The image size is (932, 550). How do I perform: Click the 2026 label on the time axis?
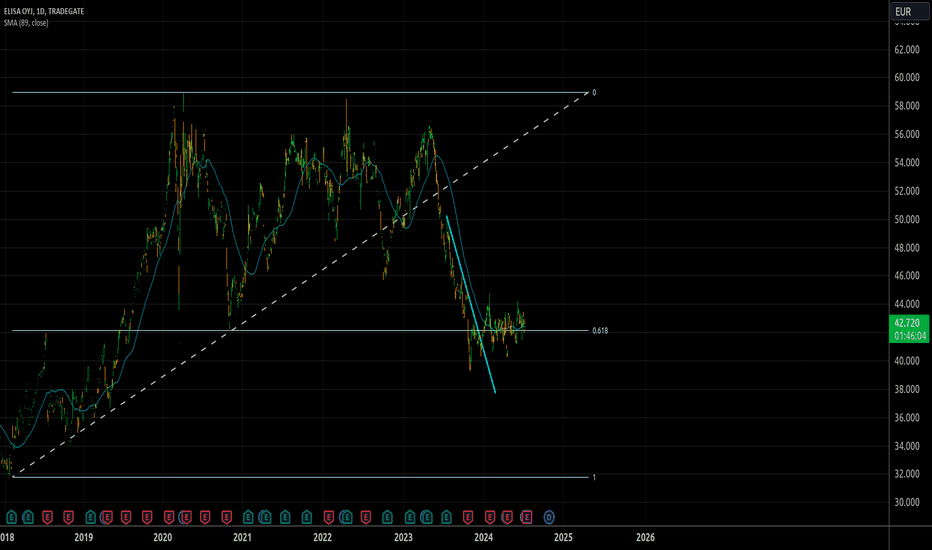click(645, 538)
